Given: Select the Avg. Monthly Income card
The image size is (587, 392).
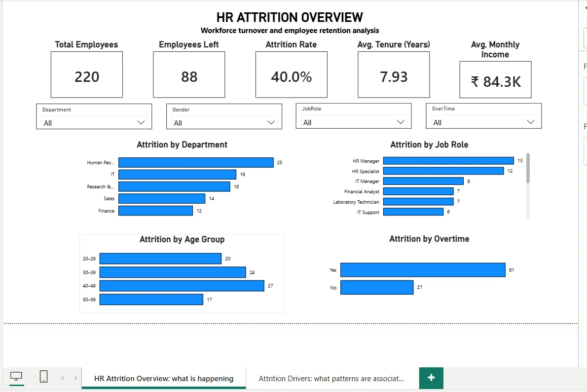Looking at the screenshot, I should (x=496, y=80).
